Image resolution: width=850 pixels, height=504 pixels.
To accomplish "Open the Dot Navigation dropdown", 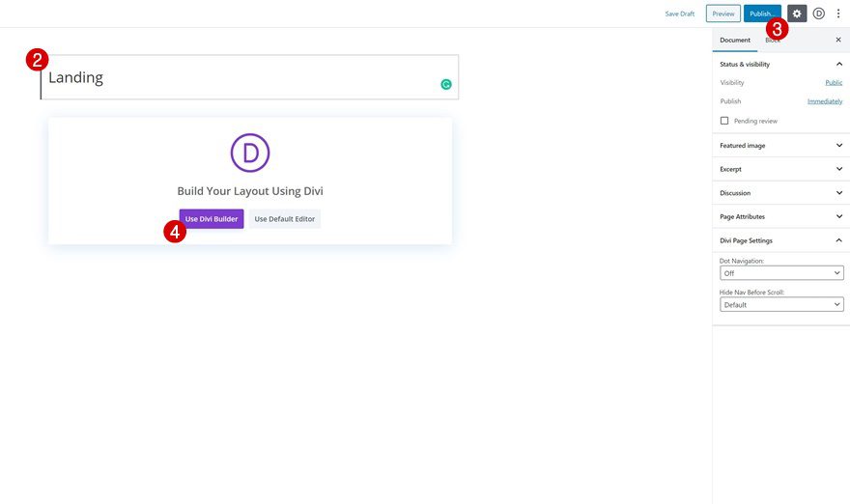I will 781,273.
